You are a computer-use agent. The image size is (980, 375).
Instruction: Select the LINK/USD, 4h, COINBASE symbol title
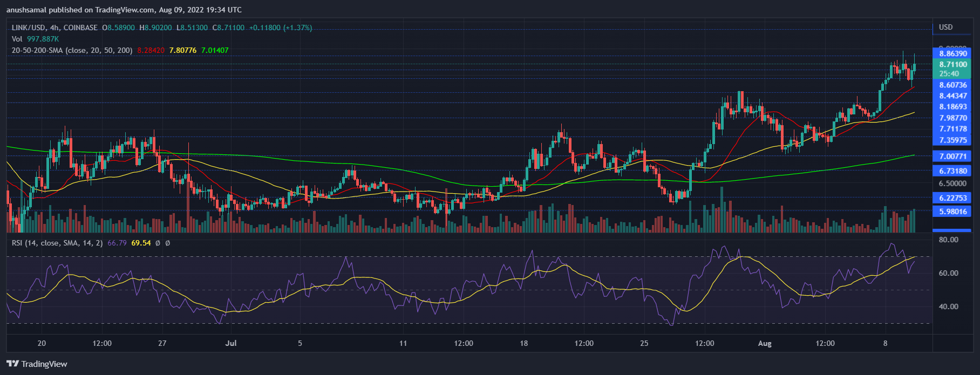point(55,28)
